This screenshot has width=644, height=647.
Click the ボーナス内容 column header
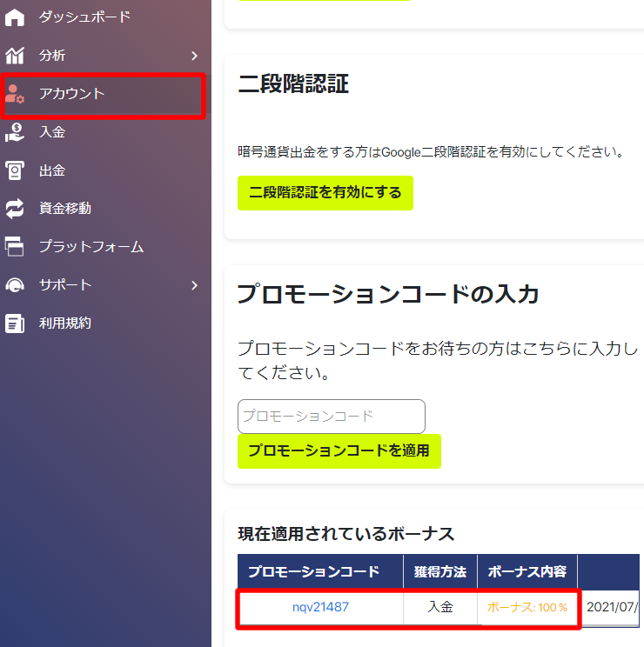(527, 571)
